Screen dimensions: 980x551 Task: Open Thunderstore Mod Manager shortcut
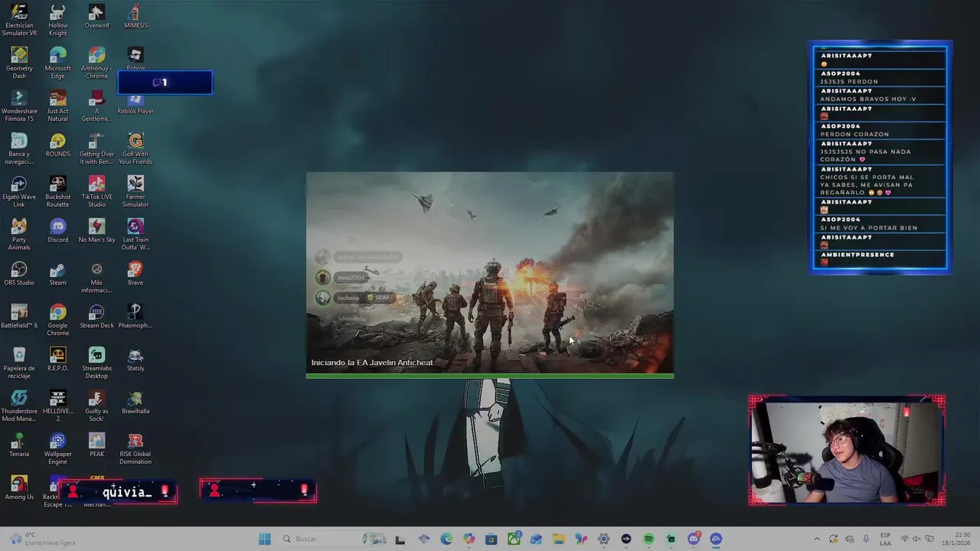click(x=19, y=406)
